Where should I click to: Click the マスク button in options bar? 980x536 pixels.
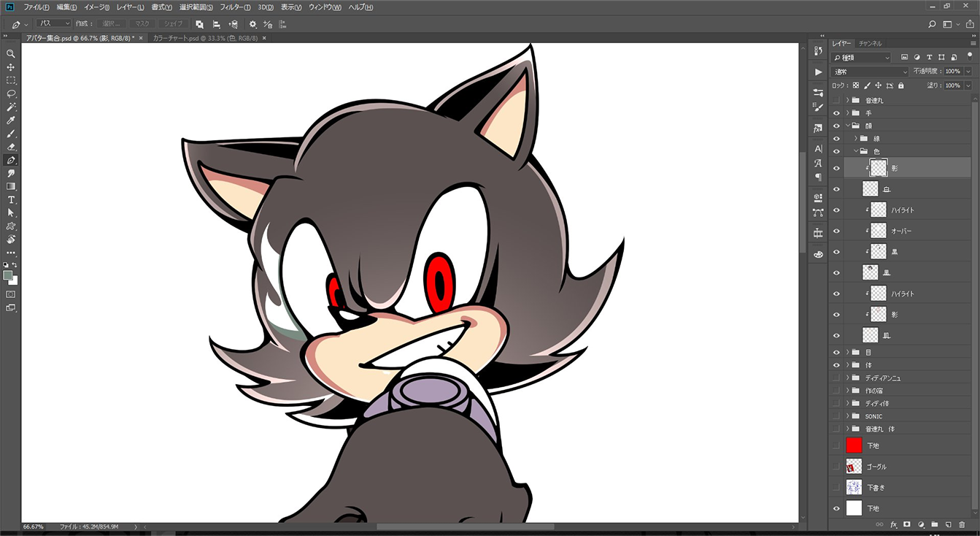point(142,24)
